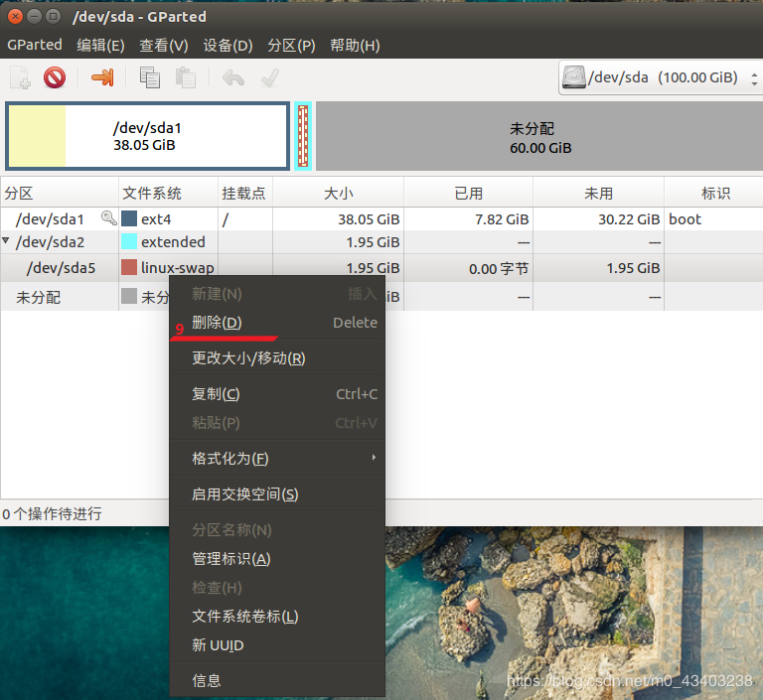Open the /dev/sda device selector dropdown
The image size is (763, 700).
click(x=661, y=77)
